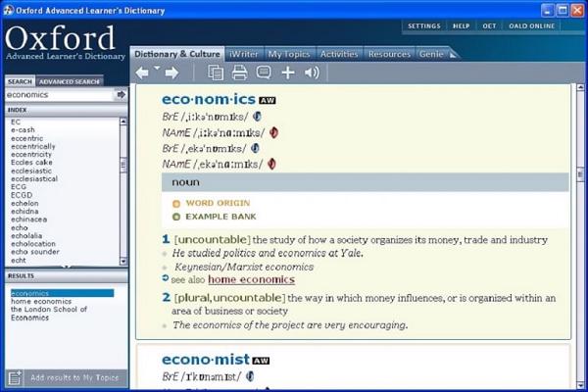Viewport: 588px width, 392px height.
Task: Select the London School of Economics result
Action: tap(49, 314)
